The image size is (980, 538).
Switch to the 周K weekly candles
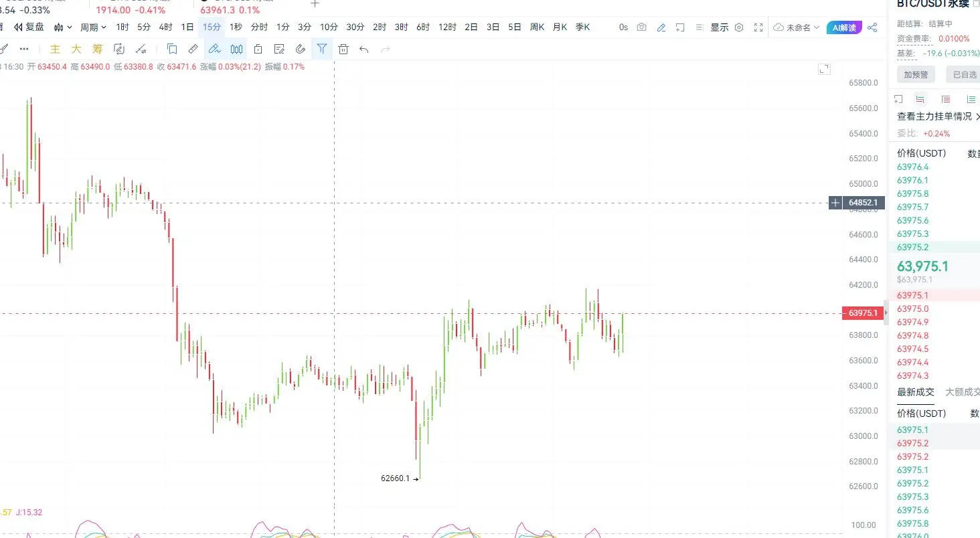pyautogui.click(x=537, y=27)
